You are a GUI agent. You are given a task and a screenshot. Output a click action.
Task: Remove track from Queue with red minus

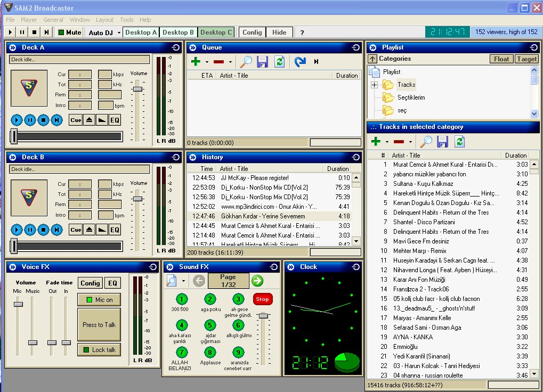(218, 62)
